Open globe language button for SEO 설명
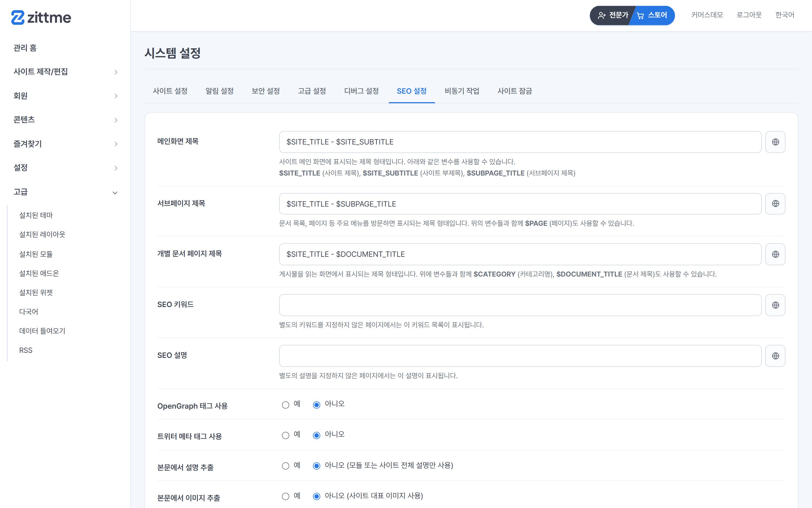 [x=775, y=356]
